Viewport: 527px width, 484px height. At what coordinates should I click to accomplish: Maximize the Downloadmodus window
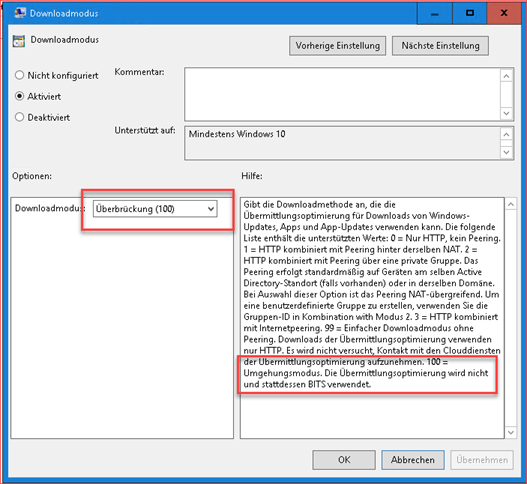pyautogui.click(x=470, y=13)
